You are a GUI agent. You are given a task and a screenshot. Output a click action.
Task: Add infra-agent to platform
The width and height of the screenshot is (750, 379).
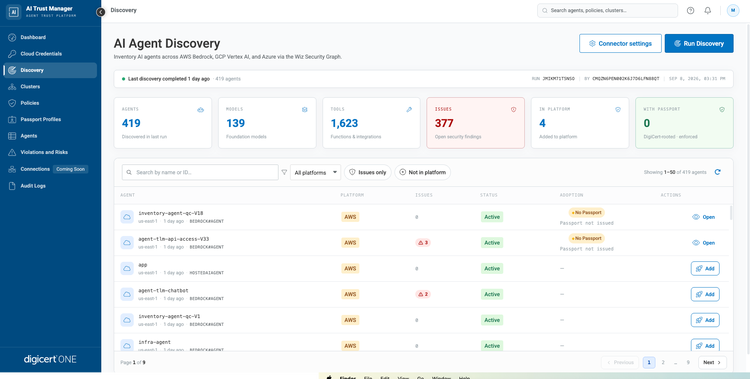705,346
